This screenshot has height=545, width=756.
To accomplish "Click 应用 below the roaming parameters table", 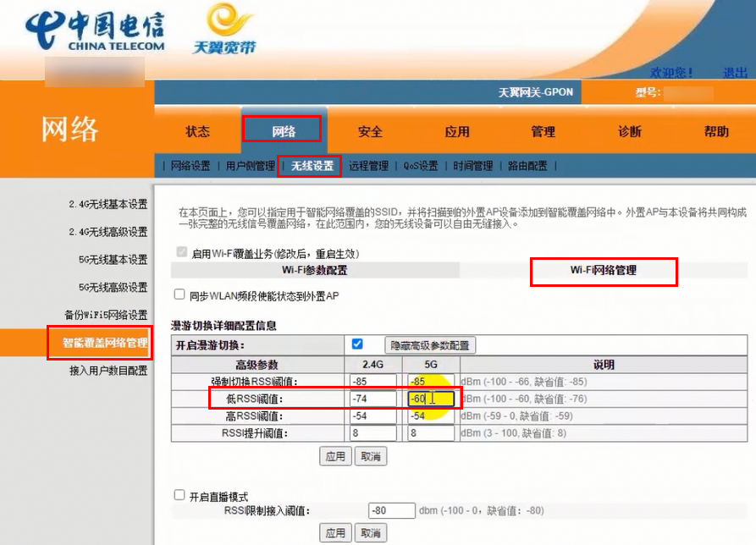I will (x=335, y=456).
